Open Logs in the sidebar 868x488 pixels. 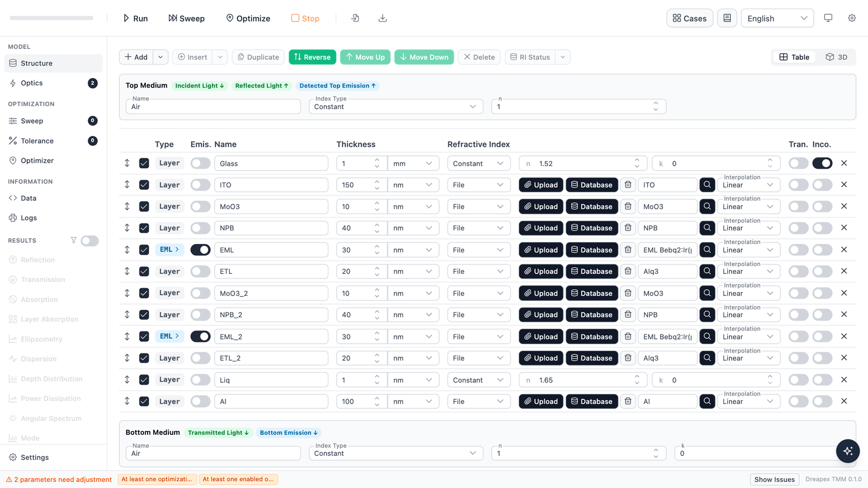coord(53,218)
